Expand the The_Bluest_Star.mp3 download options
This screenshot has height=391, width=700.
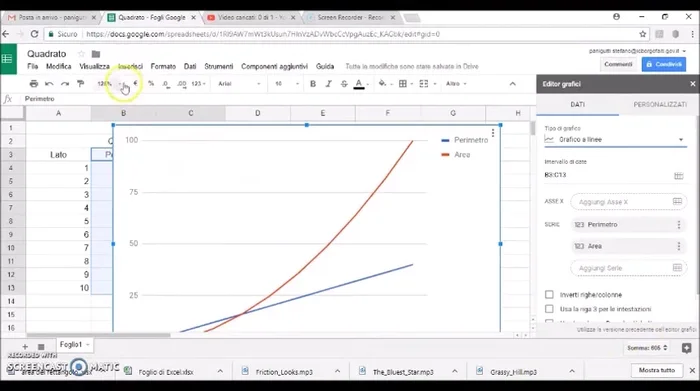click(454, 371)
